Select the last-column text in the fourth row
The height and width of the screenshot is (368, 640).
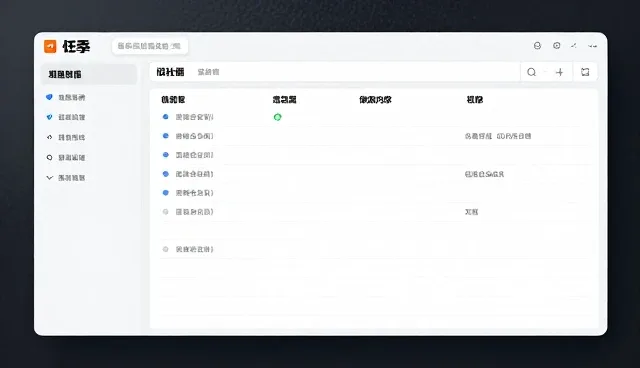(x=484, y=174)
